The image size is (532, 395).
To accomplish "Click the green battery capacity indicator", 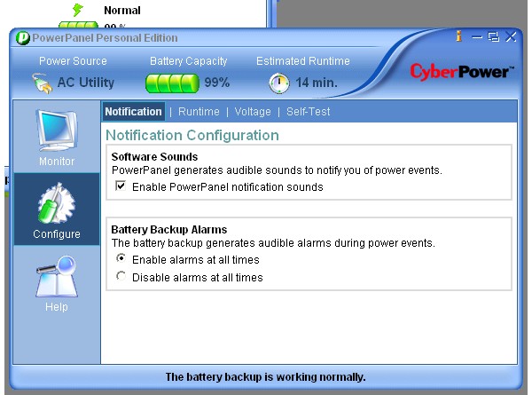I will coord(172,83).
